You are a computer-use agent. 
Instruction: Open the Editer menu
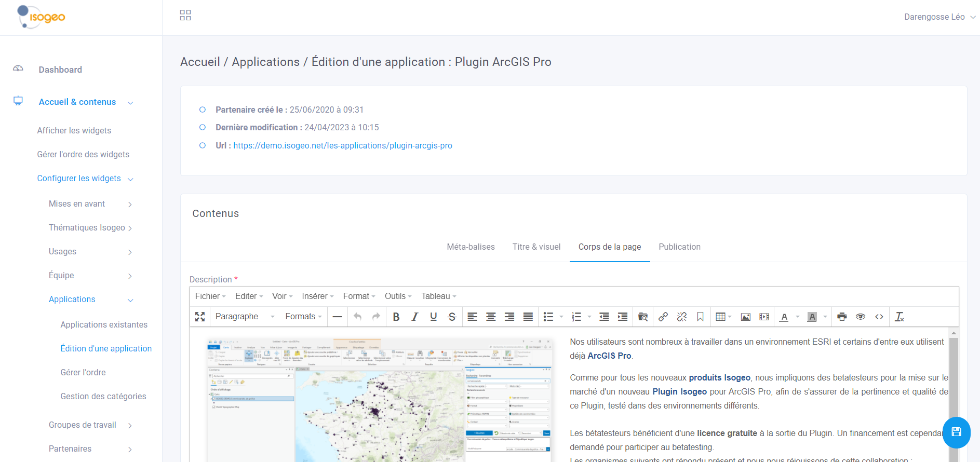coord(249,296)
